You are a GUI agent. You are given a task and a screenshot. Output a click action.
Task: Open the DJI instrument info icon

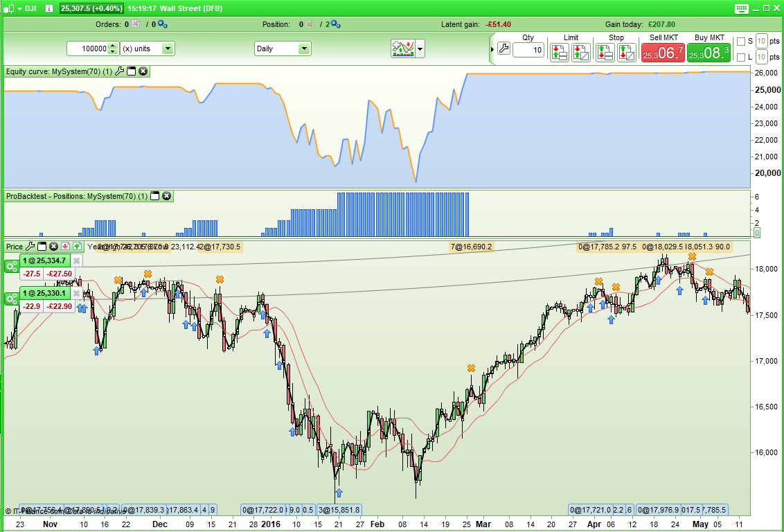coord(49,8)
